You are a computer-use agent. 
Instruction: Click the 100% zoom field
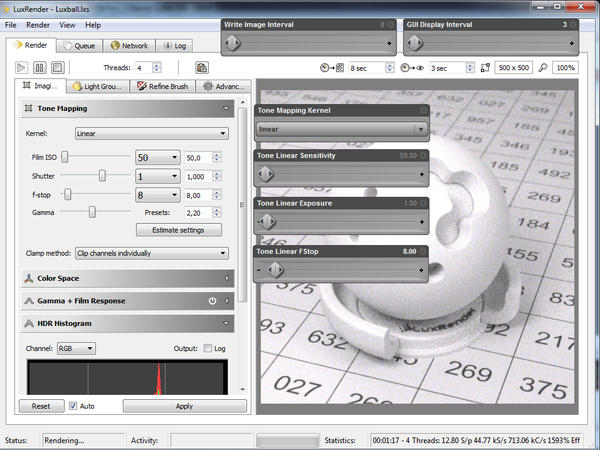pyautogui.click(x=565, y=68)
